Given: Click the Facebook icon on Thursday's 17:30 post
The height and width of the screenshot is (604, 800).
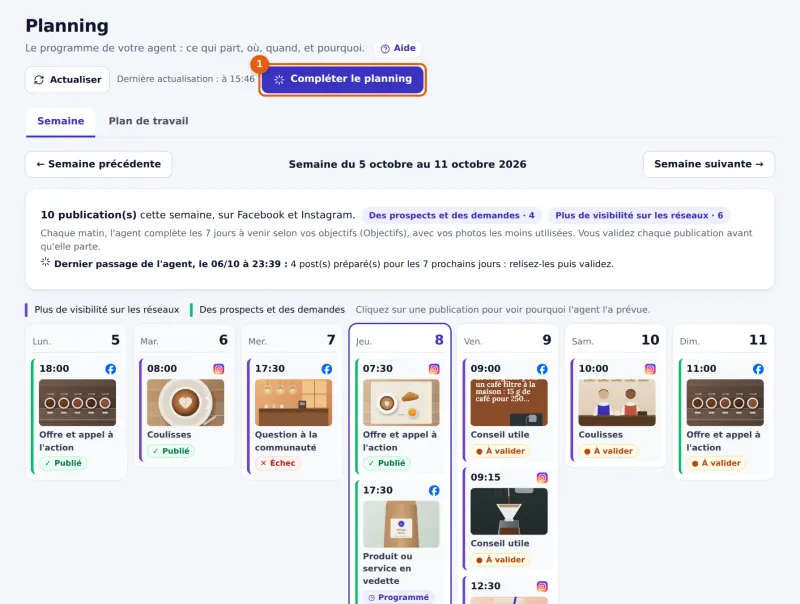Looking at the screenshot, I should click(x=434, y=490).
